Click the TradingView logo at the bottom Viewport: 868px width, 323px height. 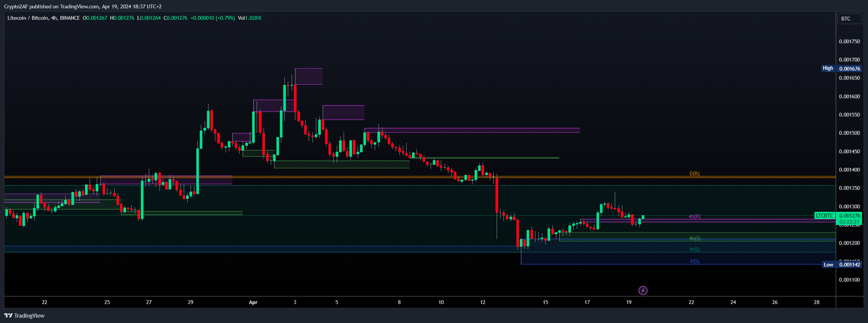(24, 316)
